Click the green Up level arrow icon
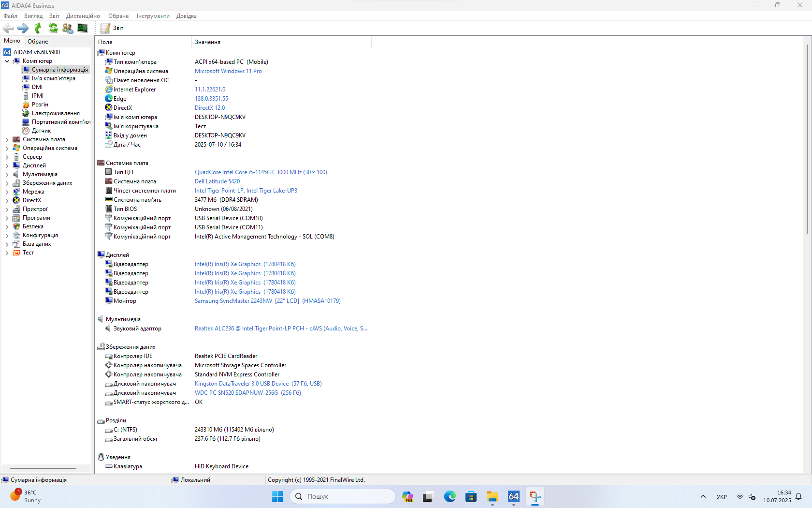The height and width of the screenshot is (508, 812). tap(38, 29)
